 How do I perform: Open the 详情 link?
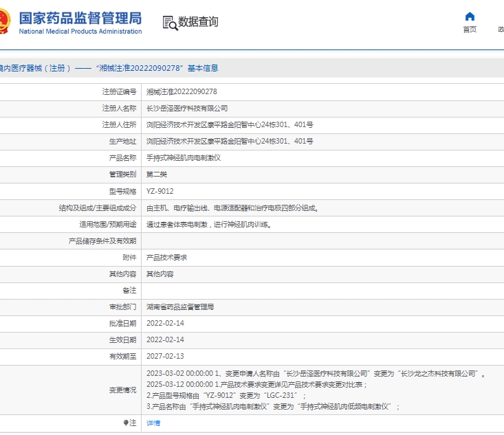coord(153,423)
